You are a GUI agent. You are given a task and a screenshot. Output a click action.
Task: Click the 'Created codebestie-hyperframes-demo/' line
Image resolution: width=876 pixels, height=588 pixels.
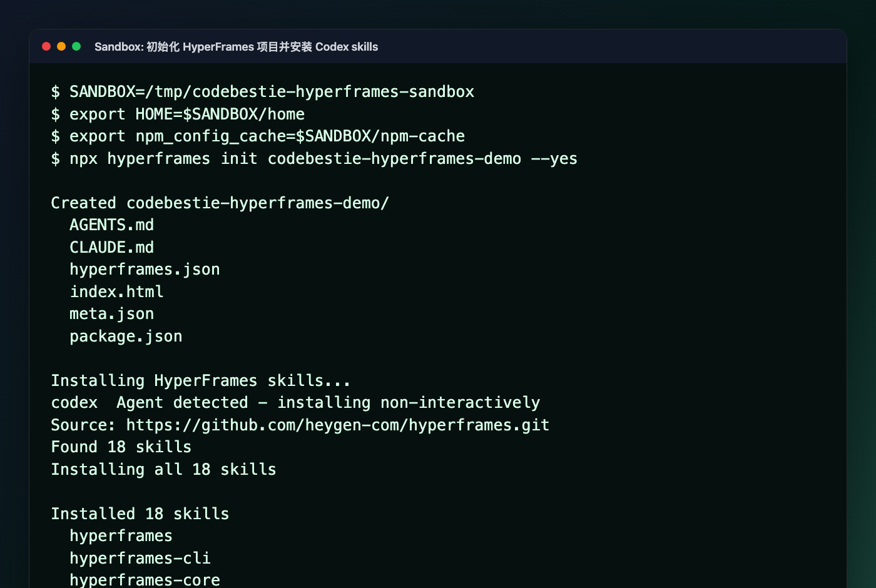pyautogui.click(x=220, y=203)
